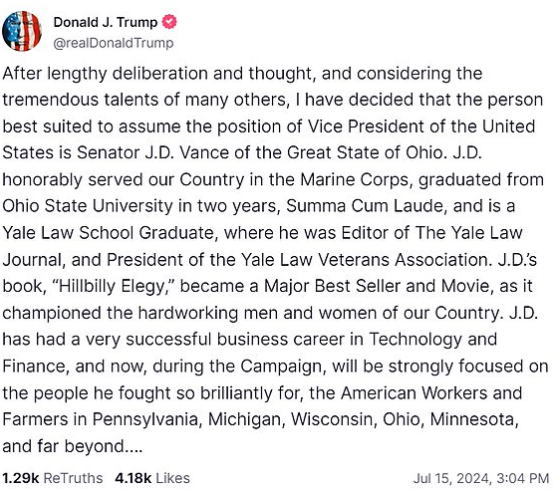Click the Likes label
555x493 pixels.
pos(173,478)
